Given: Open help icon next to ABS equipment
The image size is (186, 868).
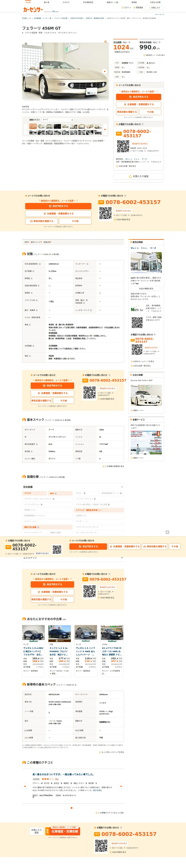Looking at the screenshot, I should [56, 493].
